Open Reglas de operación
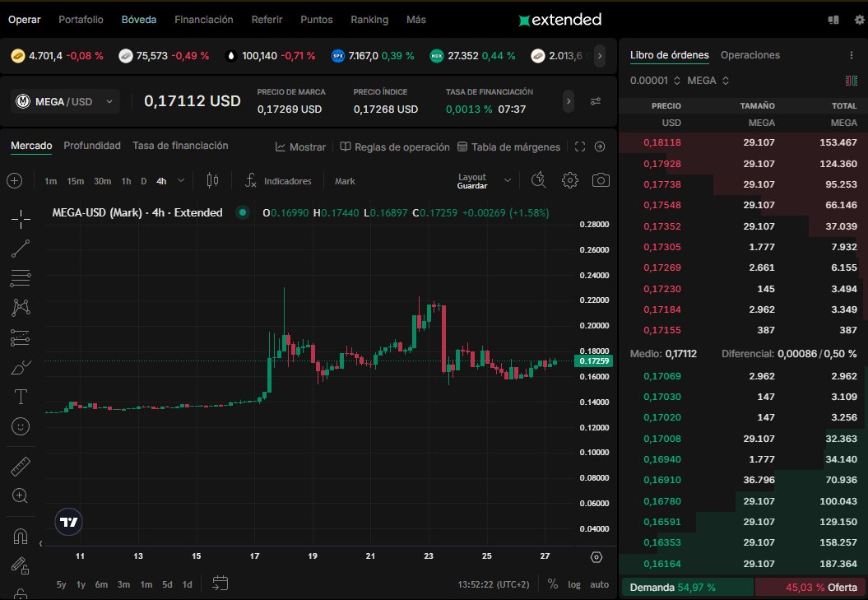This screenshot has width=868, height=600. pos(395,147)
